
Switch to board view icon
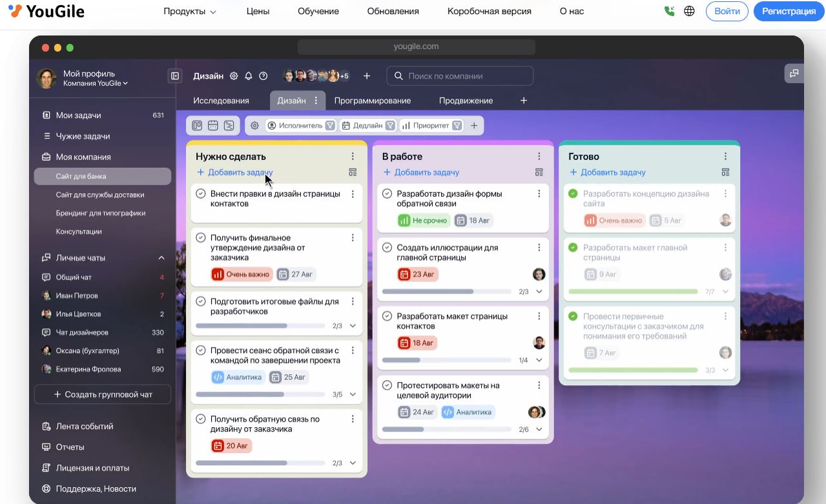click(x=197, y=126)
